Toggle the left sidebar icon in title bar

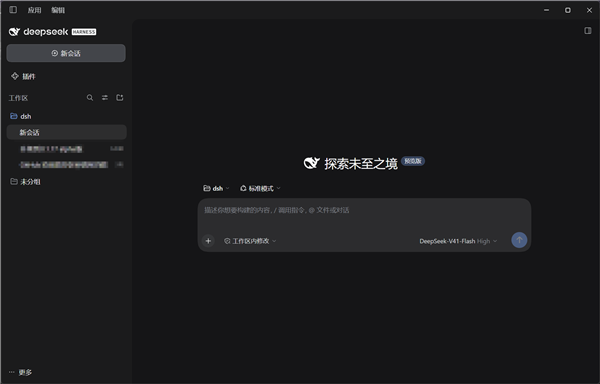click(x=13, y=10)
